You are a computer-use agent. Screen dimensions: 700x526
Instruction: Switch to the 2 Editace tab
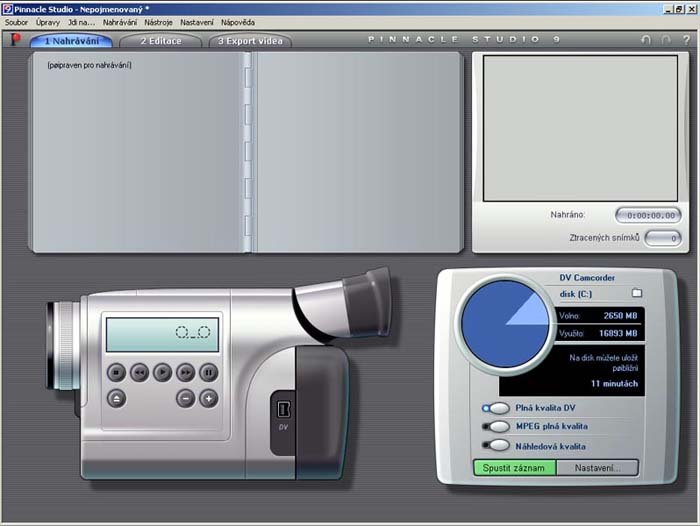160,41
